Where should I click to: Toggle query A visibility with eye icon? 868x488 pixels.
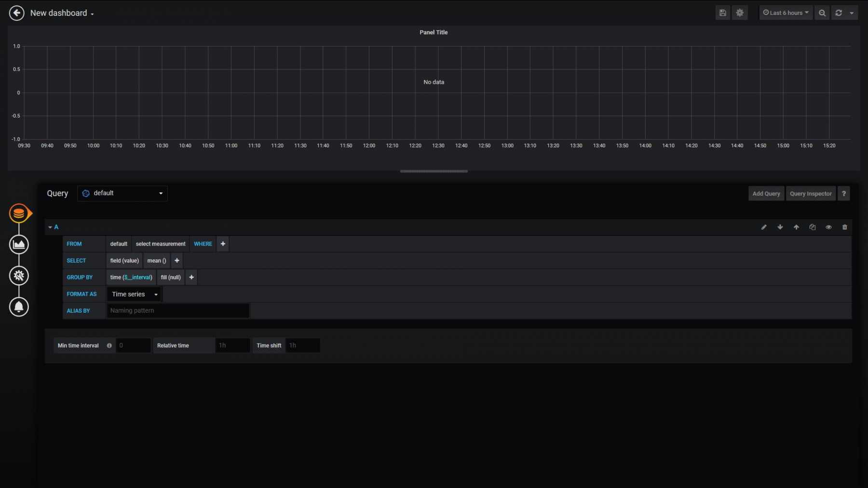(x=828, y=227)
